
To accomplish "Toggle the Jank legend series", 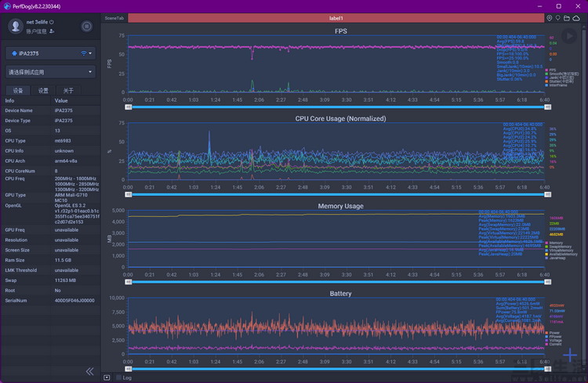I will click(559, 78).
